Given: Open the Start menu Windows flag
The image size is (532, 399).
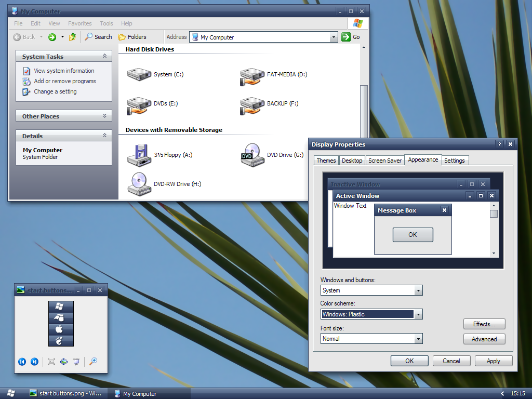Looking at the screenshot, I should click(11, 394).
